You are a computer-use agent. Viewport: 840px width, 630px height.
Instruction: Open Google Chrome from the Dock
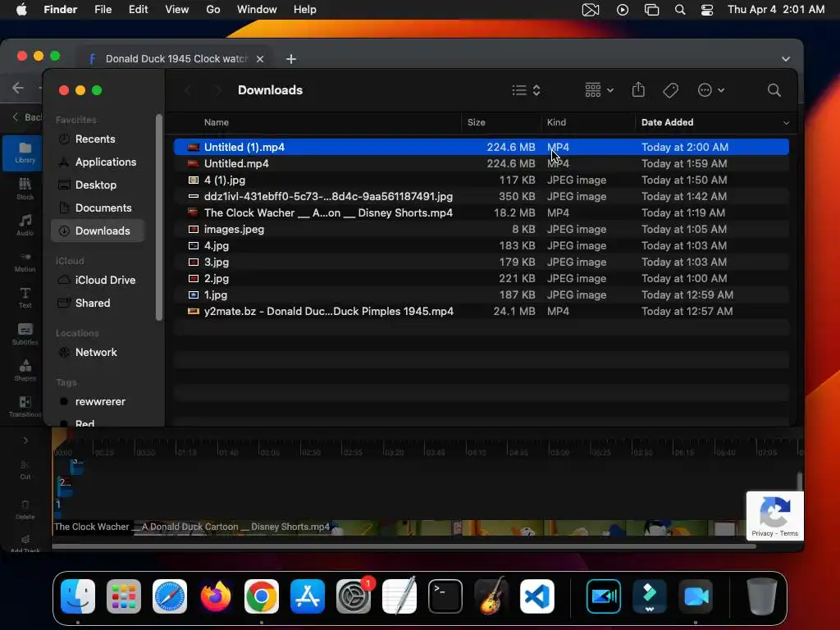[262, 596]
